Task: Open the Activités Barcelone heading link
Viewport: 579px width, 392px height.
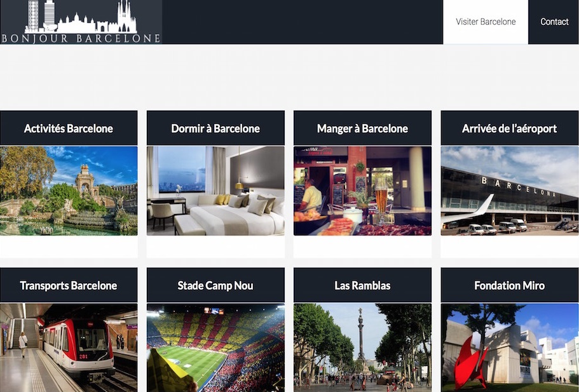Action: click(x=69, y=128)
